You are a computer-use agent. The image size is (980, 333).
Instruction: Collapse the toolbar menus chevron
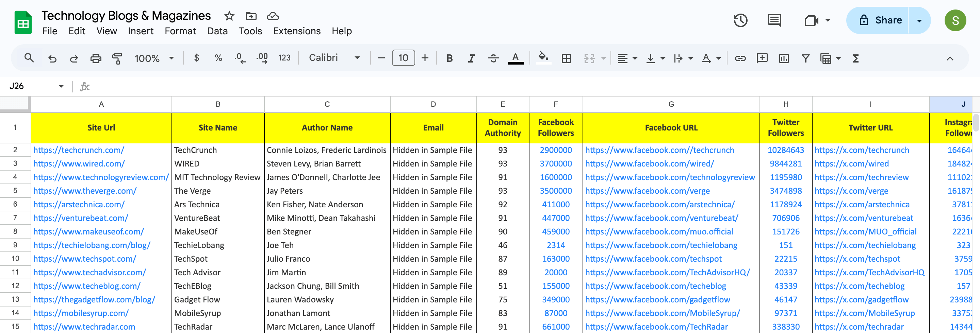click(950, 58)
